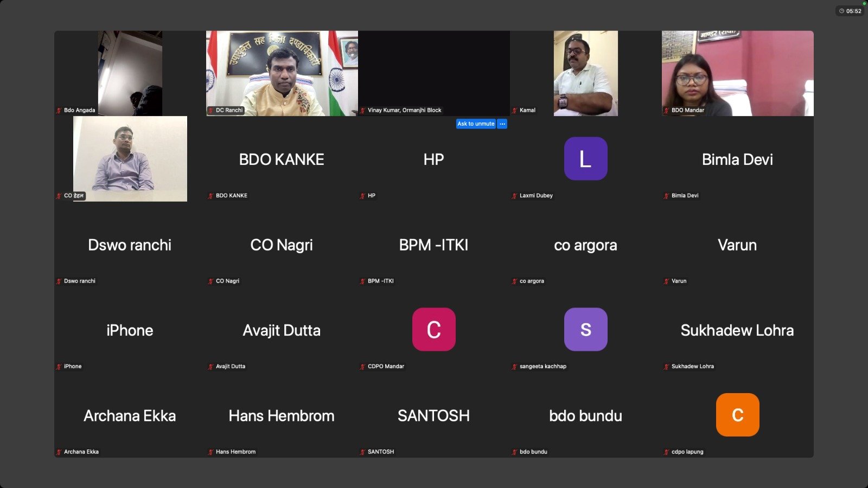This screenshot has width=868, height=488.
Task: Click Laxmi Dubey's purple L avatar
Action: (586, 158)
